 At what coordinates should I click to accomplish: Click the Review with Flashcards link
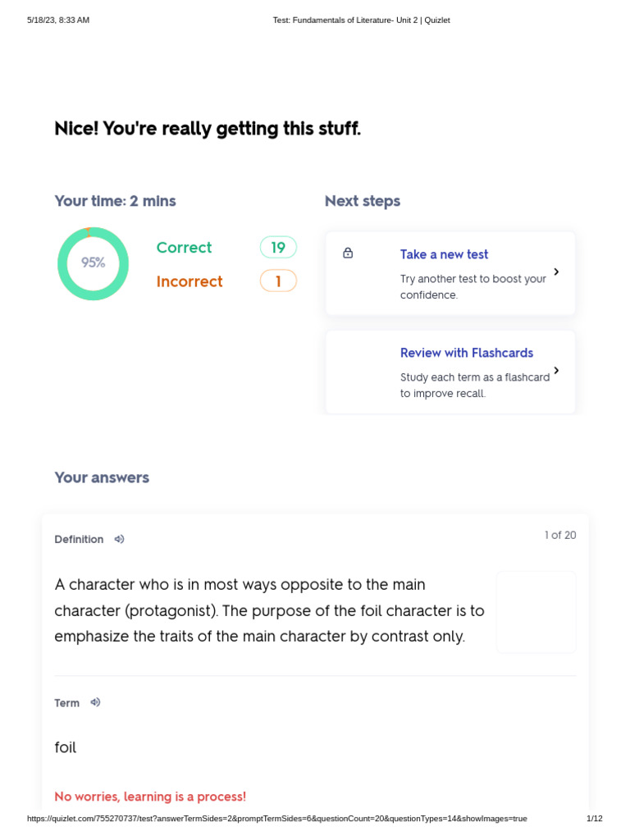[x=466, y=353]
